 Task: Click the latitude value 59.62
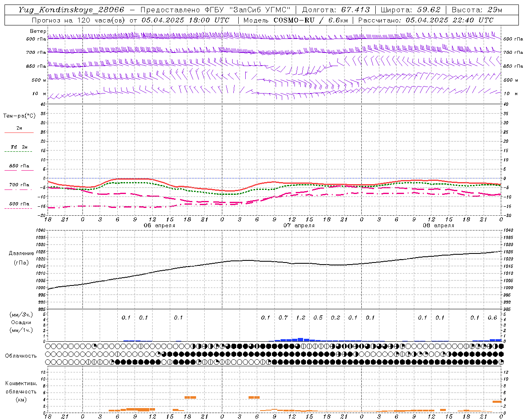429,10
